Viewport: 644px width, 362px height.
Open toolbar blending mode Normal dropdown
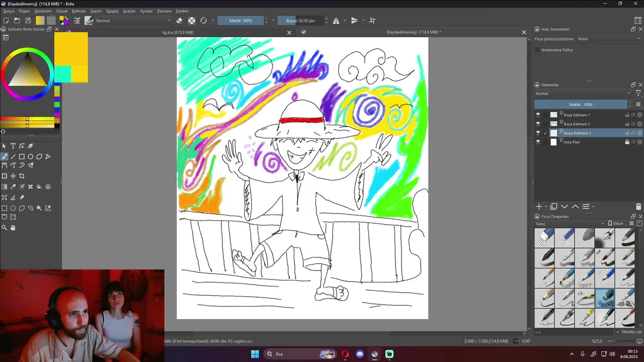[x=133, y=21]
